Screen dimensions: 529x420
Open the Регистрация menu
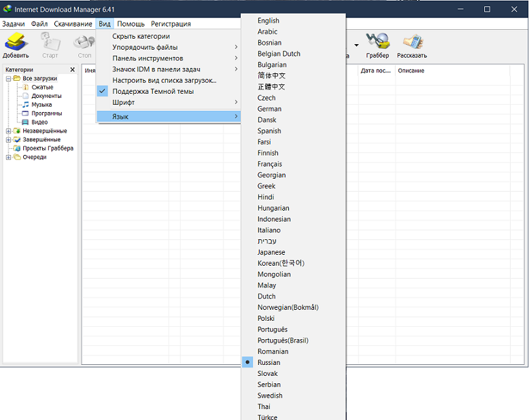pos(171,24)
